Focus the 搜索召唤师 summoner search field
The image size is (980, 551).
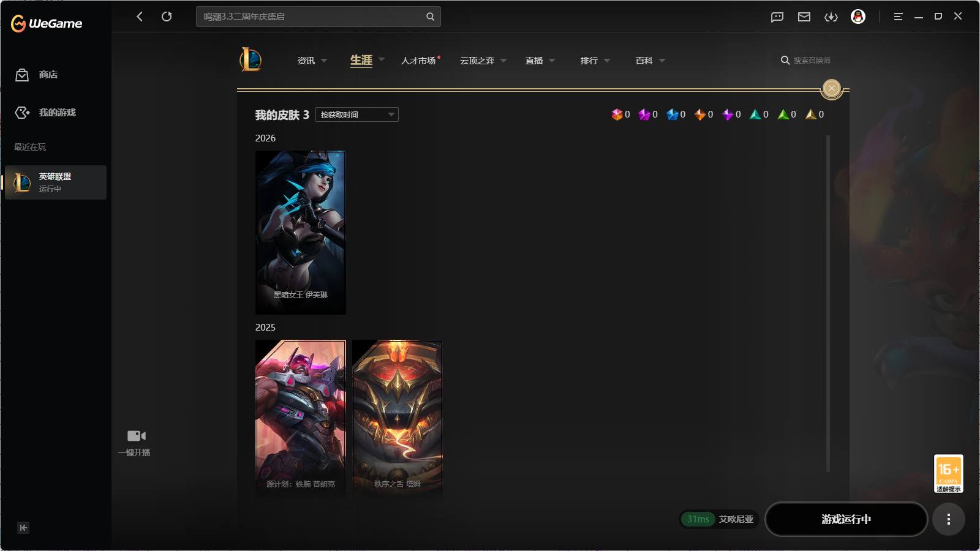tap(812, 61)
